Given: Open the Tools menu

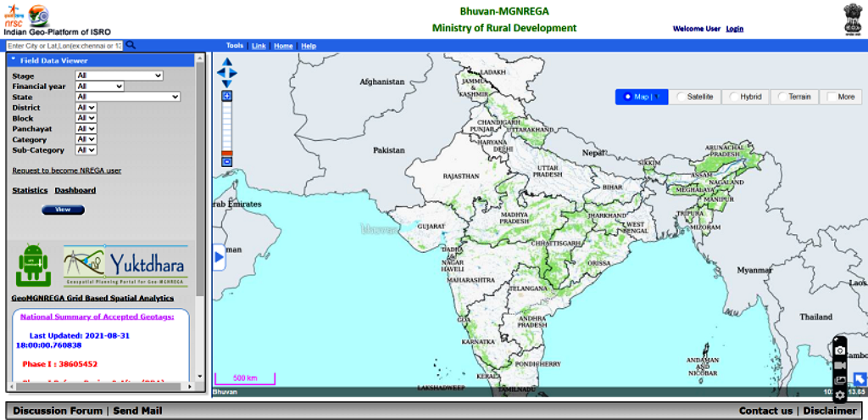Looking at the screenshot, I should click(235, 46).
